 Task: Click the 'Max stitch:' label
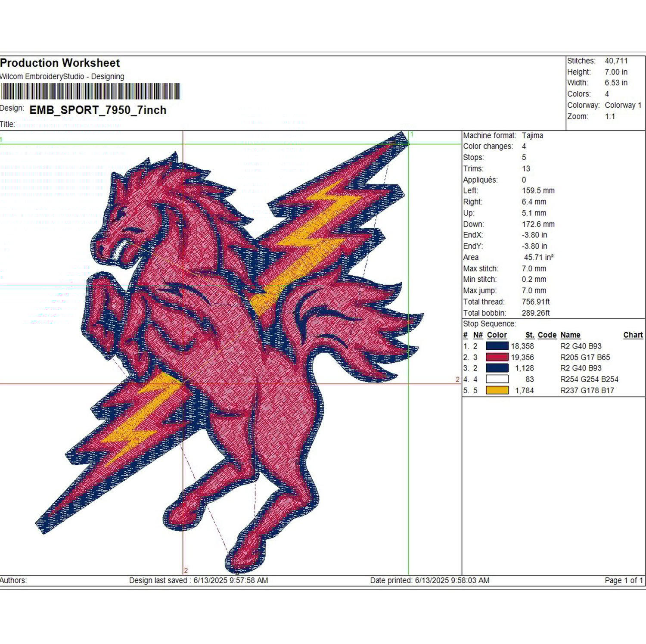point(481,268)
